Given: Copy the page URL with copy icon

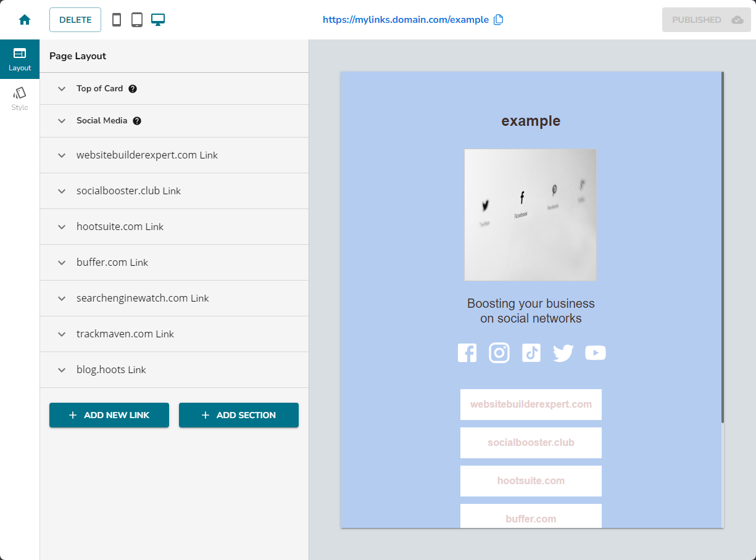Looking at the screenshot, I should 499,20.
